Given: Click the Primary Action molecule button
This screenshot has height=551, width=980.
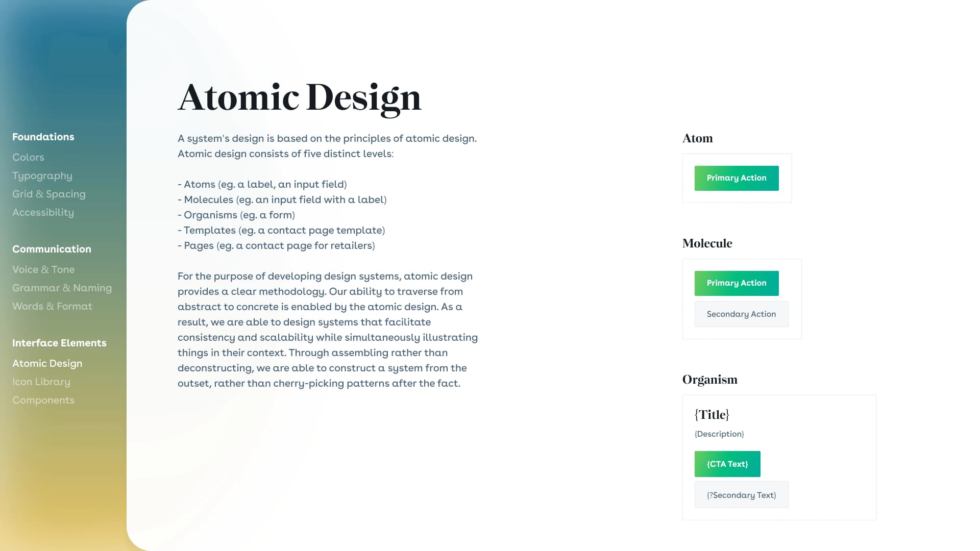Looking at the screenshot, I should [x=737, y=283].
